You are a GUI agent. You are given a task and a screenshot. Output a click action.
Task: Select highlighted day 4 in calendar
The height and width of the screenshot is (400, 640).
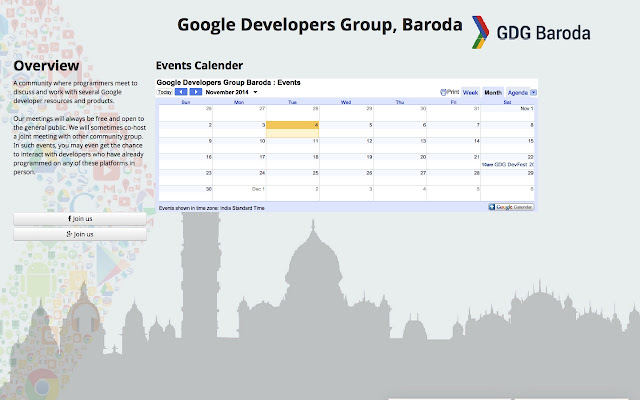pos(292,129)
